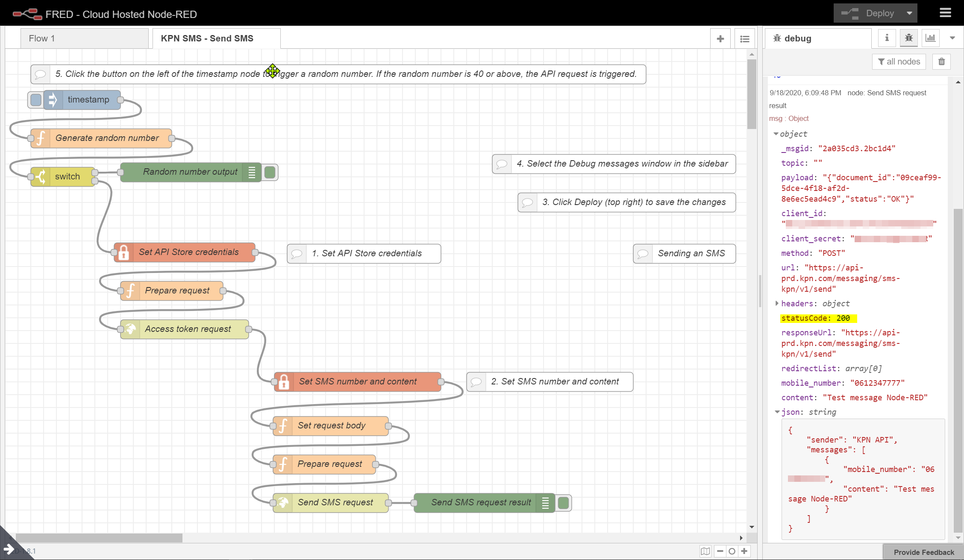
Task: Open the debug messages bug icon tab
Action: coord(909,38)
